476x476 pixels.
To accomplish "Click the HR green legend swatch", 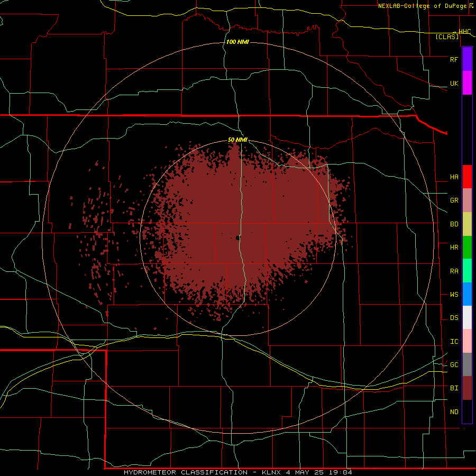I will tap(467, 248).
